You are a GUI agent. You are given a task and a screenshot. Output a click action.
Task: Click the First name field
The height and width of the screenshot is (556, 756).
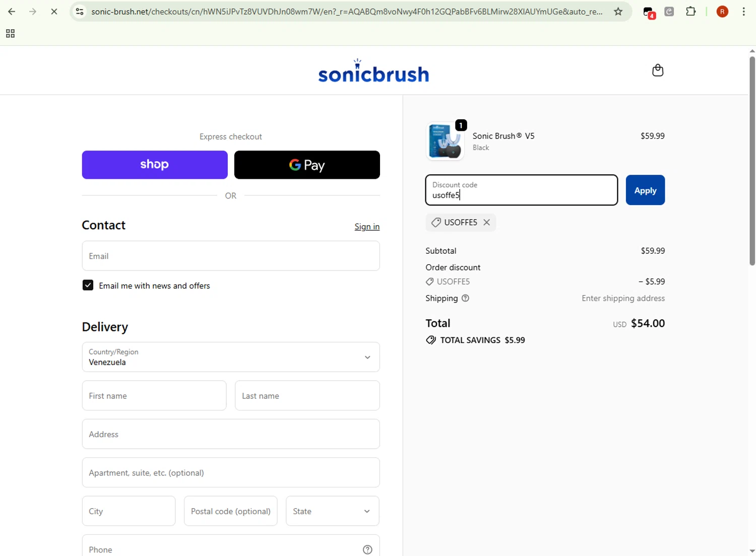click(154, 395)
